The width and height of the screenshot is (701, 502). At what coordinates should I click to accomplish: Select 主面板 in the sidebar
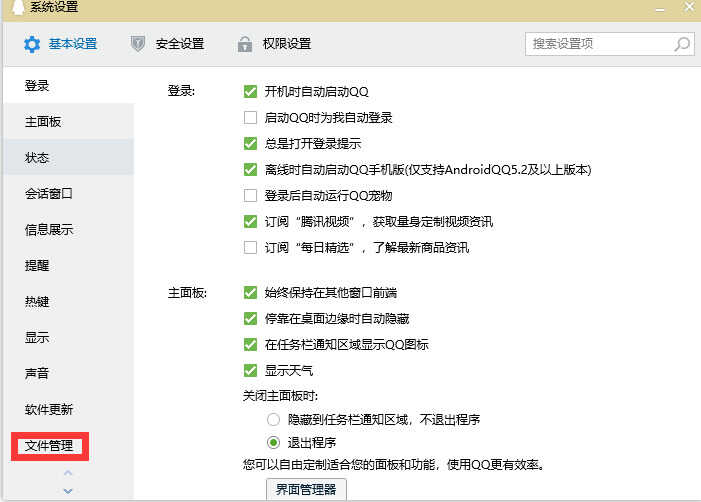pyautogui.click(x=68, y=121)
